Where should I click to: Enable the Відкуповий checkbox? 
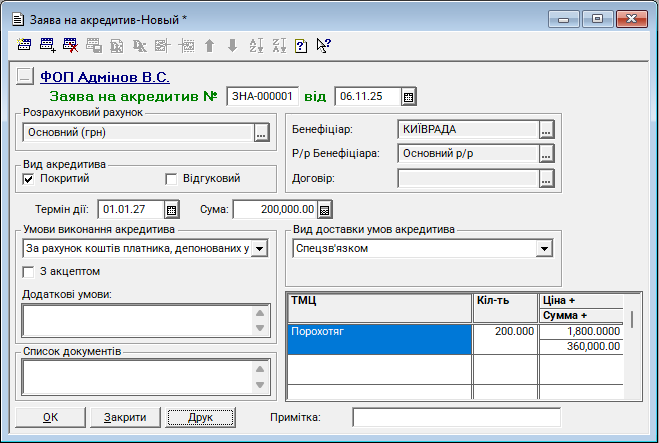170,179
